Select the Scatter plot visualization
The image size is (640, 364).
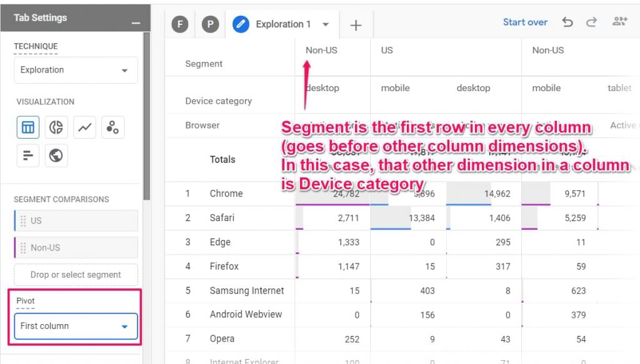[112, 127]
